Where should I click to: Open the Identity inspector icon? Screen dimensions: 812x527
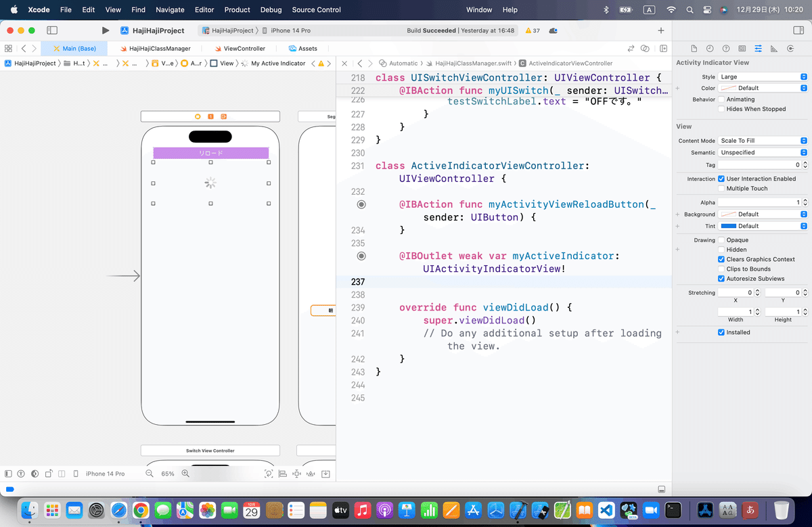click(x=742, y=49)
